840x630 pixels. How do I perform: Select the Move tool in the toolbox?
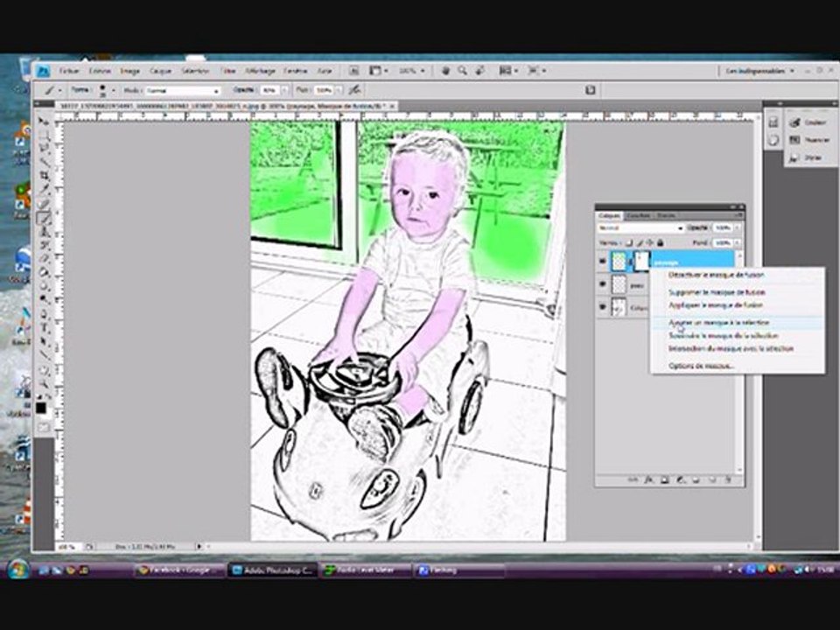point(43,121)
